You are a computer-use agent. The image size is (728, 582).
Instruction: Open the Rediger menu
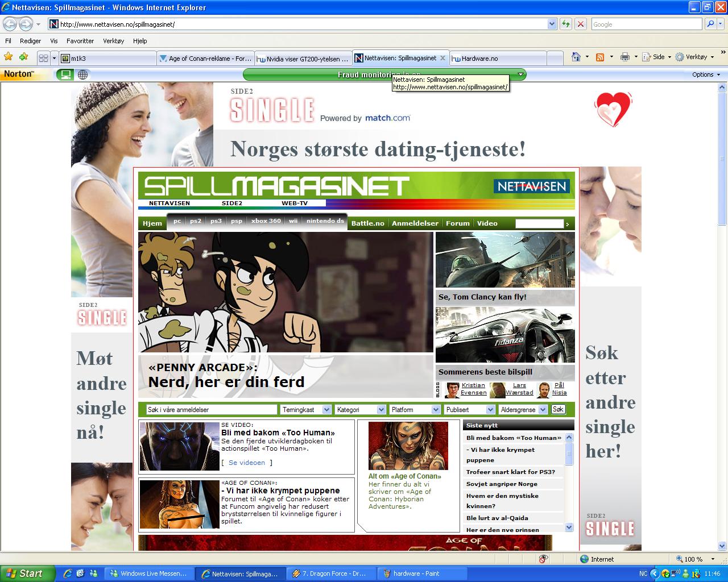pos(30,41)
